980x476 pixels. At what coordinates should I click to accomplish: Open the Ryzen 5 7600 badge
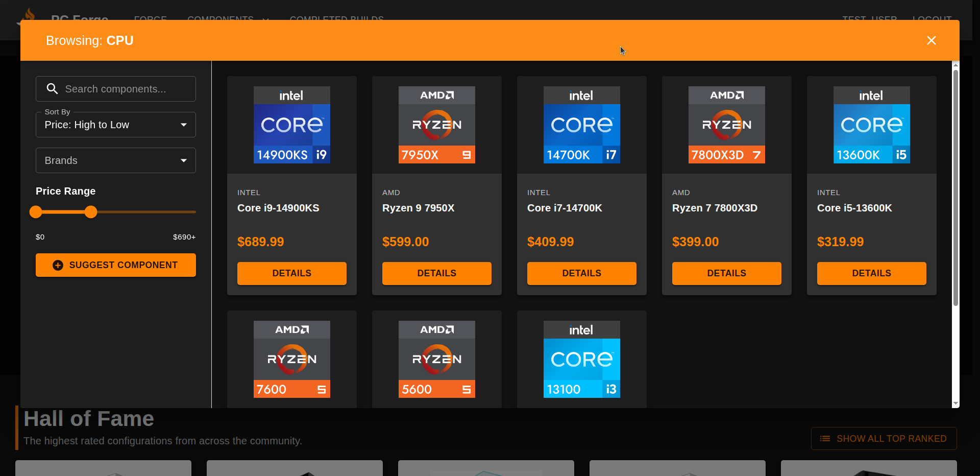291,359
